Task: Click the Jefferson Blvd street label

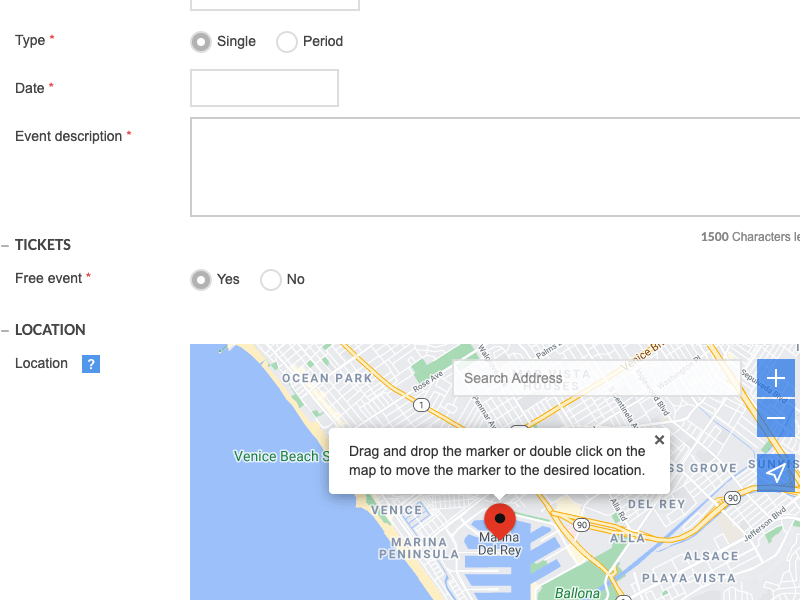Action: pos(765,524)
